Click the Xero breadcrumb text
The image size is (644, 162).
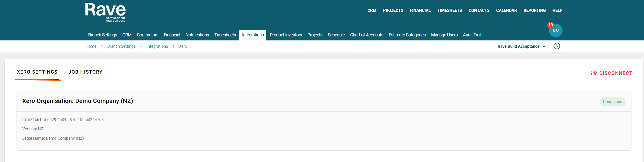(x=183, y=46)
